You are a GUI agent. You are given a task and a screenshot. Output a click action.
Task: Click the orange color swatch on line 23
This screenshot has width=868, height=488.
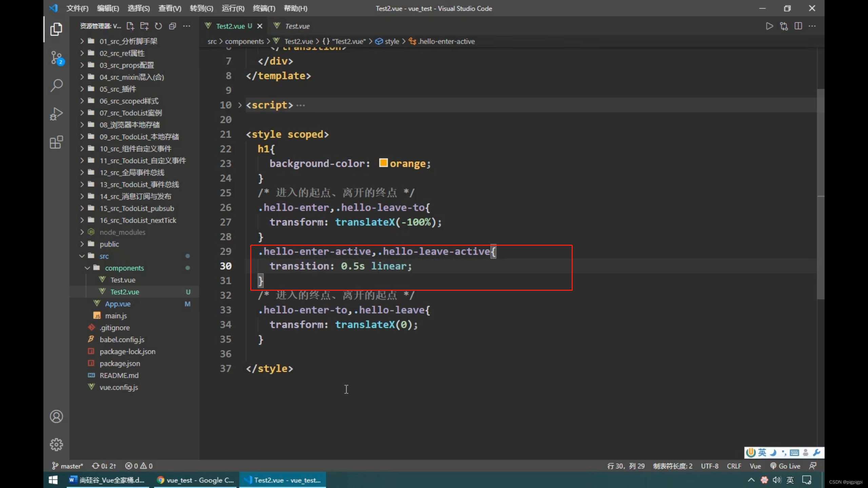click(383, 163)
